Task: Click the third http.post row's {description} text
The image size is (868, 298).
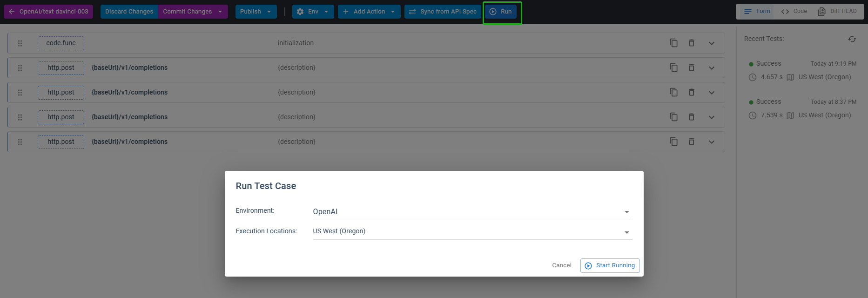Action: [296, 117]
